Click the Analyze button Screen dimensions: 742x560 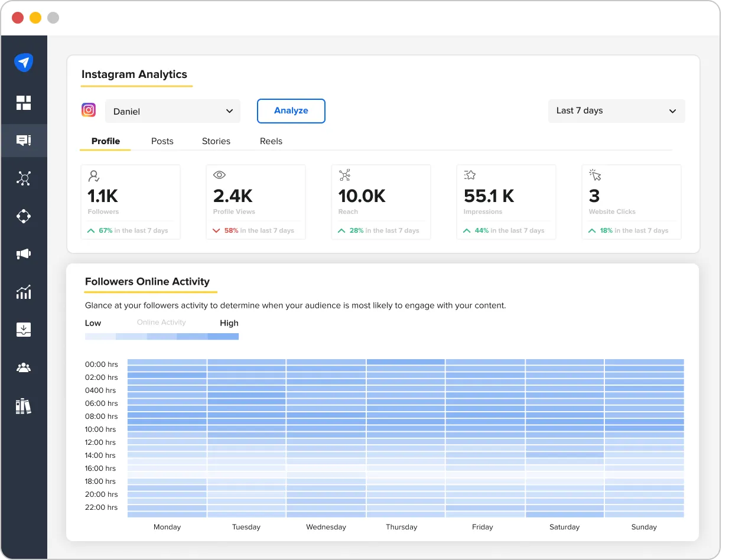click(291, 110)
